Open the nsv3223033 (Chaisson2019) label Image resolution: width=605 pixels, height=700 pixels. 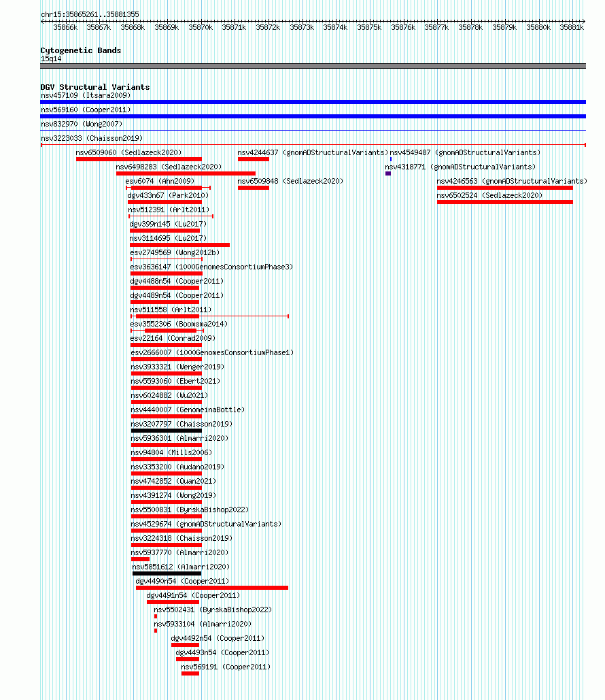click(92, 138)
